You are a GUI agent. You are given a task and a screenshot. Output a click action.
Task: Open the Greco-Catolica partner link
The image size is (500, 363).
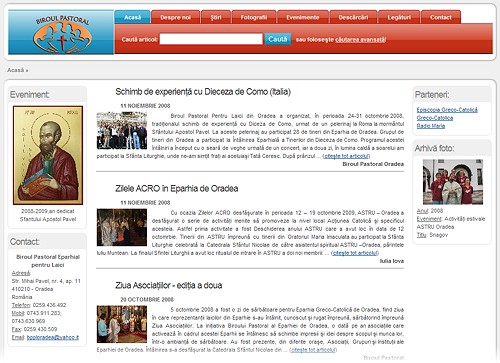pos(435,118)
